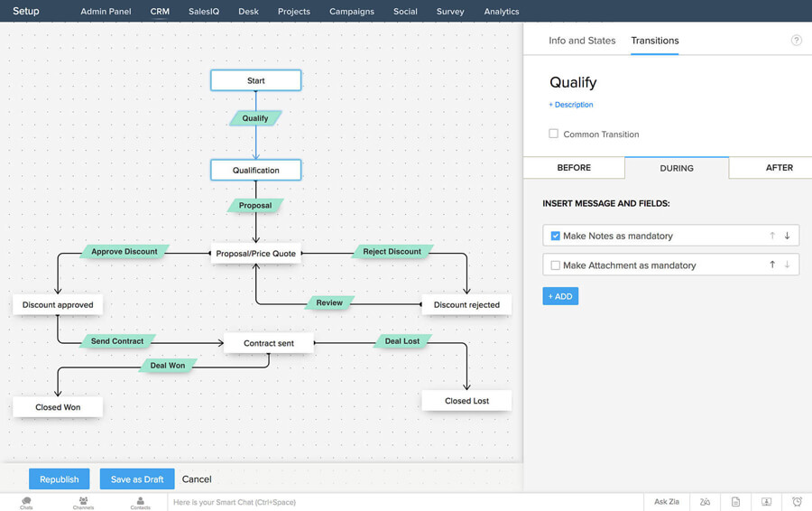Image resolution: width=812 pixels, height=511 pixels.
Task: Open the Desk menu in top navigation
Action: point(248,12)
